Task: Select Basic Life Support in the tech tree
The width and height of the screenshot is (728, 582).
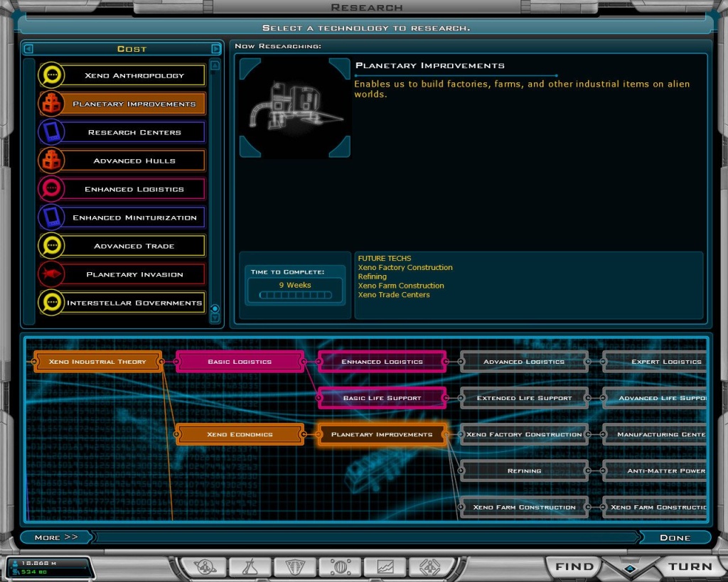Action: [382, 398]
